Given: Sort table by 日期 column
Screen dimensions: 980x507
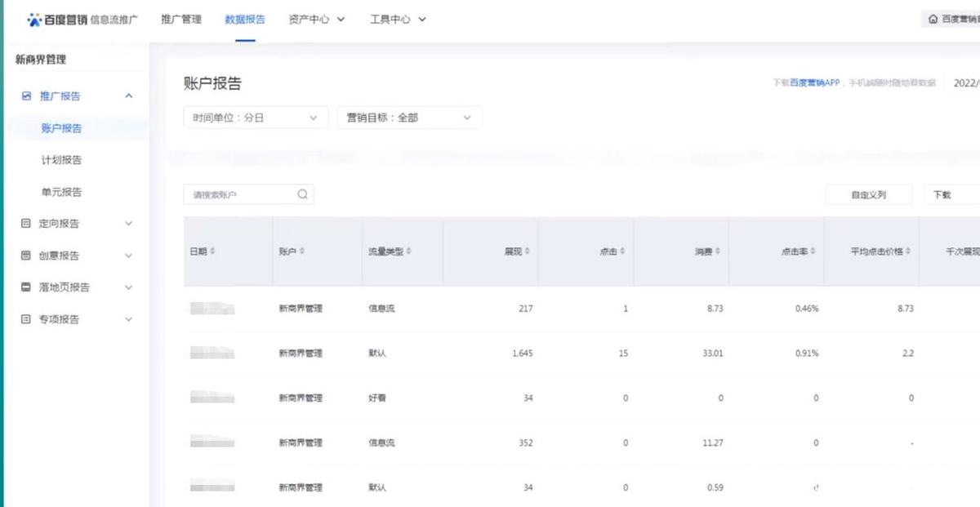Looking at the screenshot, I should tap(213, 251).
